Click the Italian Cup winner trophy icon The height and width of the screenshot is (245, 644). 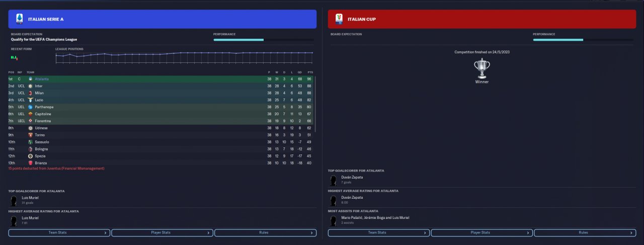tap(481, 68)
